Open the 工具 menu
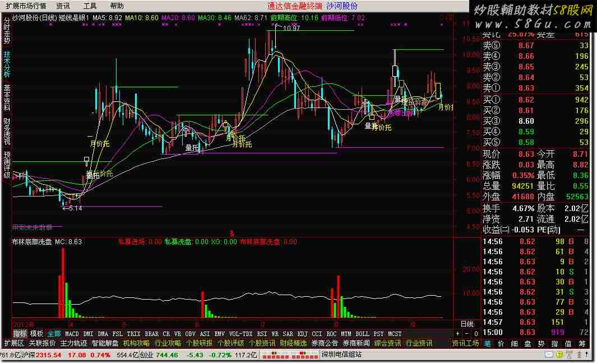Screen dimensions: 597x364 click(x=90, y=6)
